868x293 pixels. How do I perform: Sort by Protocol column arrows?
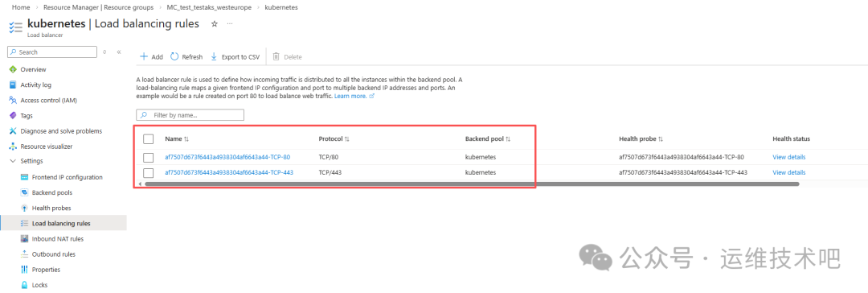point(347,138)
